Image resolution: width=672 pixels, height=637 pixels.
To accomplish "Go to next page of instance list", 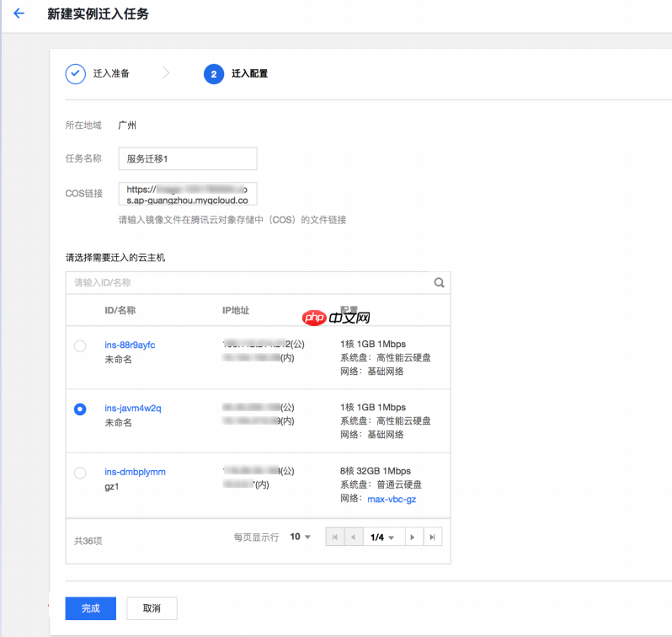I will coord(413,537).
